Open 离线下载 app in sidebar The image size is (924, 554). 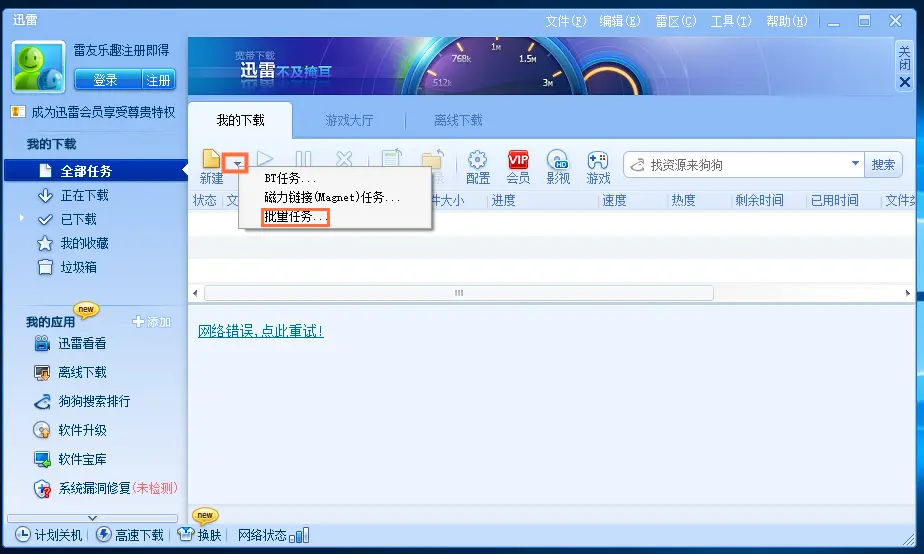click(82, 372)
